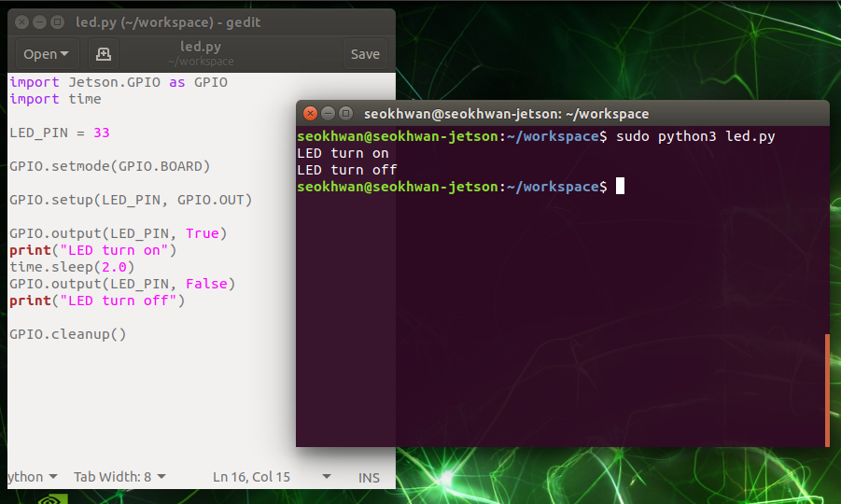Click the print("LED turn off") line

coord(97,301)
